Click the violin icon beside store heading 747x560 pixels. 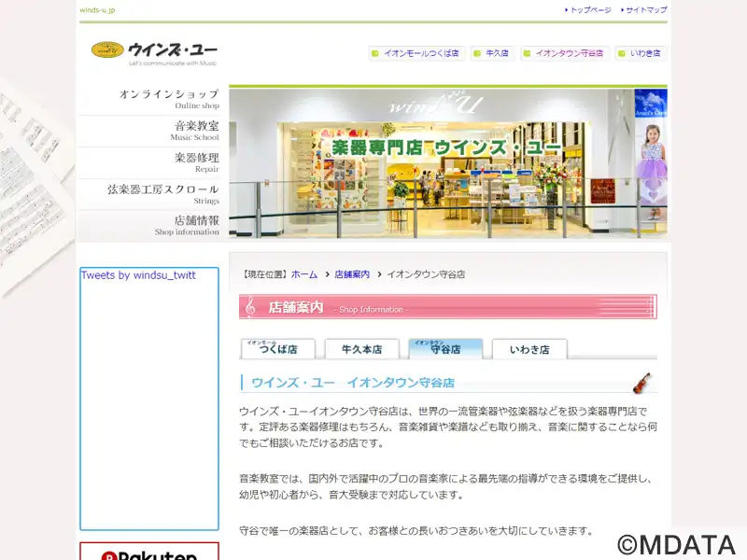tap(641, 383)
